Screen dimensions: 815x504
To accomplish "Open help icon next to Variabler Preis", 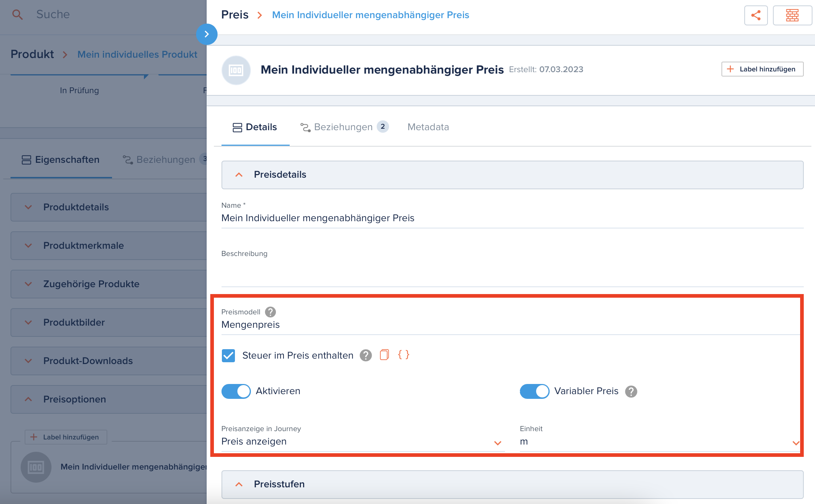I will click(x=631, y=391).
